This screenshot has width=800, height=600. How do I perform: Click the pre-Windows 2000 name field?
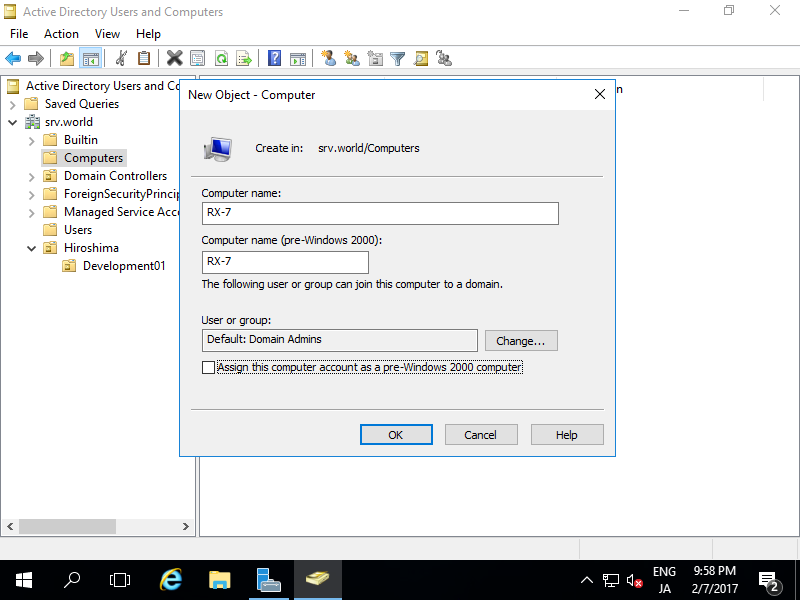[x=285, y=262]
